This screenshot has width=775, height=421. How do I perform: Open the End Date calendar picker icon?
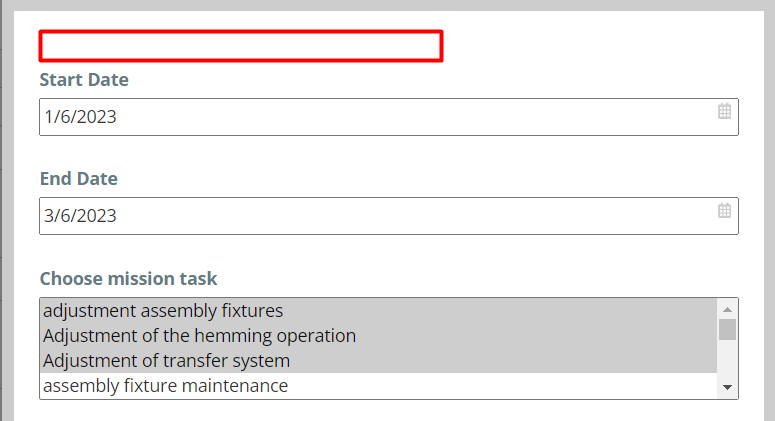tap(724, 210)
